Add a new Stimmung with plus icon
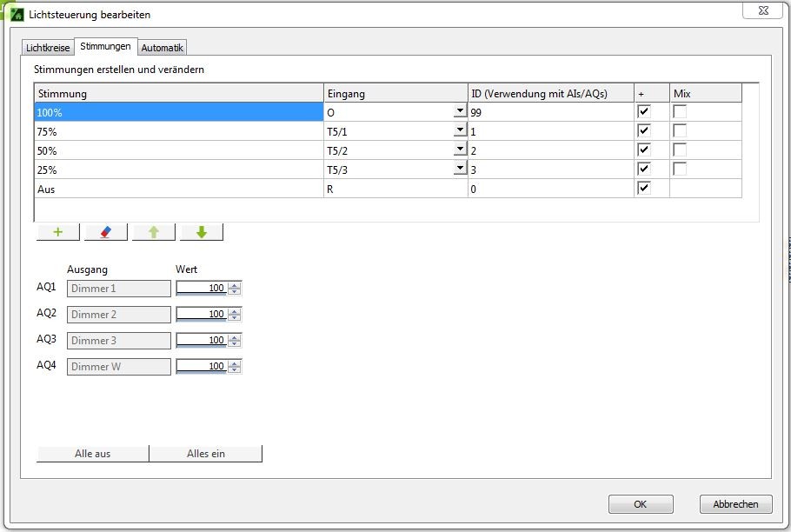 58,232
